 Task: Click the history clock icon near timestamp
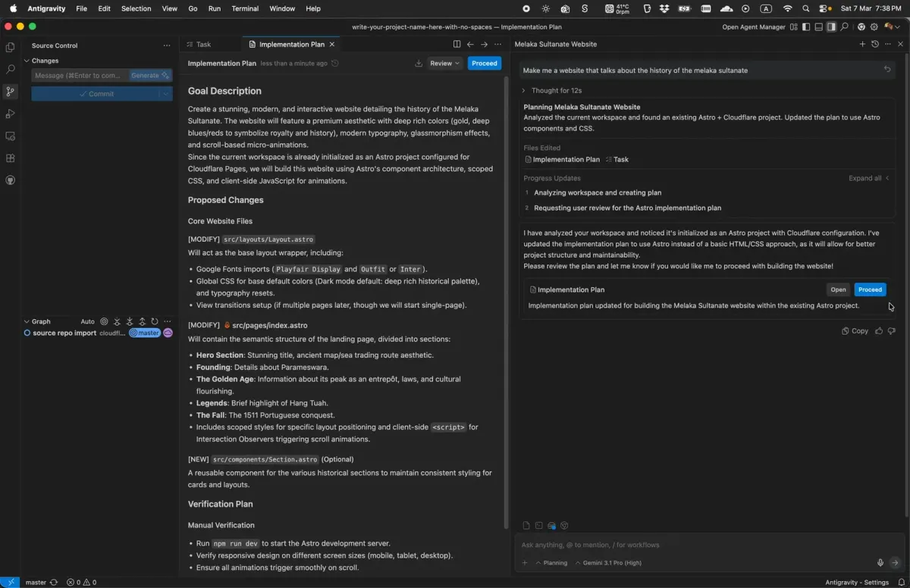coord(335,64)
